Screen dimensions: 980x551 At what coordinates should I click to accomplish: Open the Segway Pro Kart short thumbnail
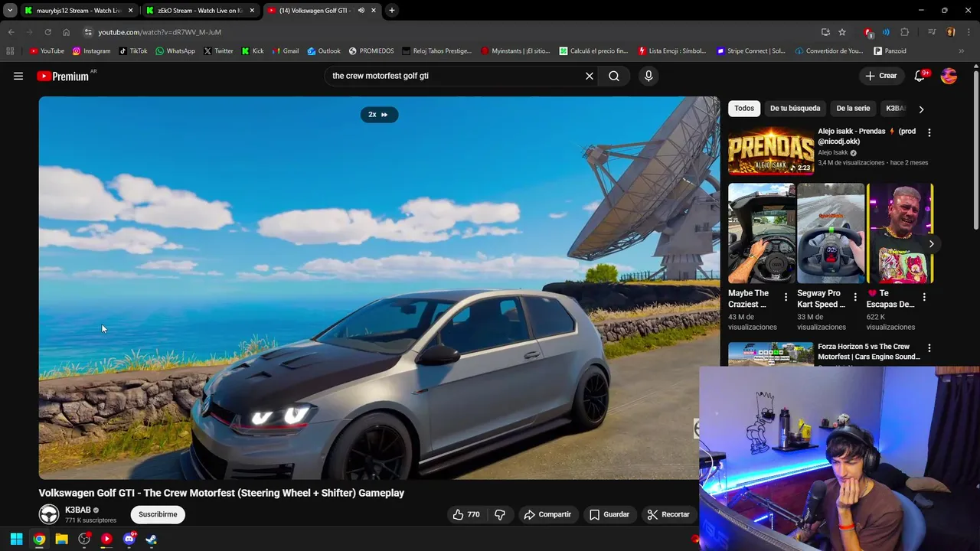tap(831, 233)
